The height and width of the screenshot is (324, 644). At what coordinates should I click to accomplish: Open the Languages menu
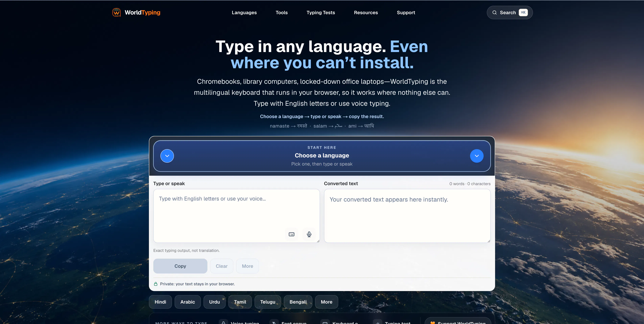pyautogui.click(x=244, y=13)
